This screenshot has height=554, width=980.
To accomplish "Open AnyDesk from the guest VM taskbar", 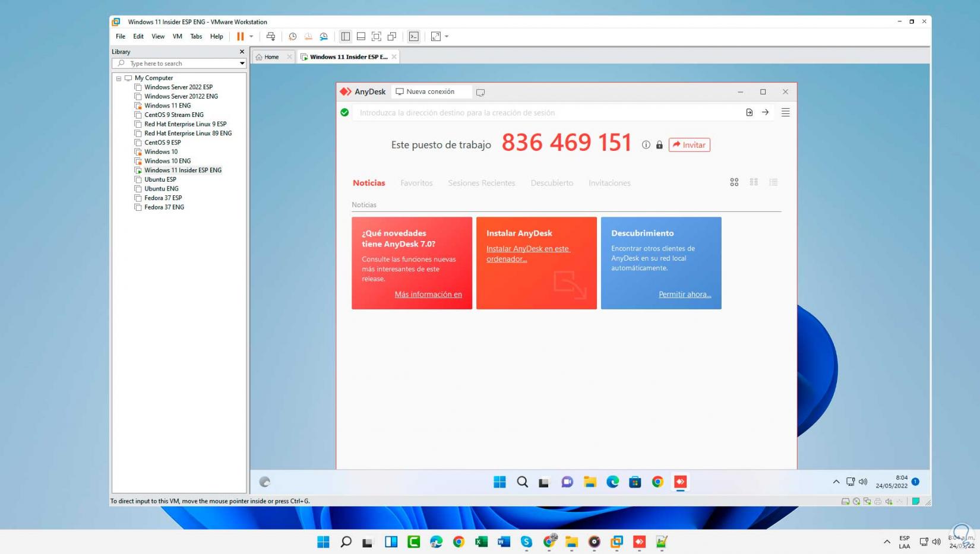I will point(681,482).
